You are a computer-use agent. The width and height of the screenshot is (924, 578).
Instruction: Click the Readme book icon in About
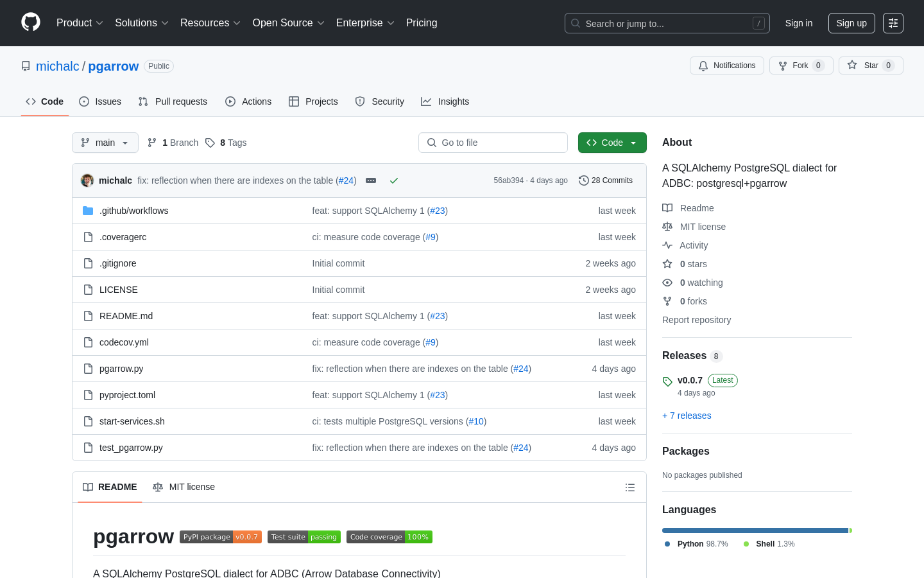coord(667,208)
